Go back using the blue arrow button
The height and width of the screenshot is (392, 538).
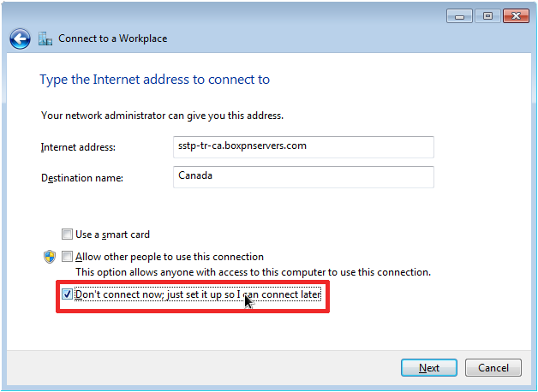click(20, 39)
